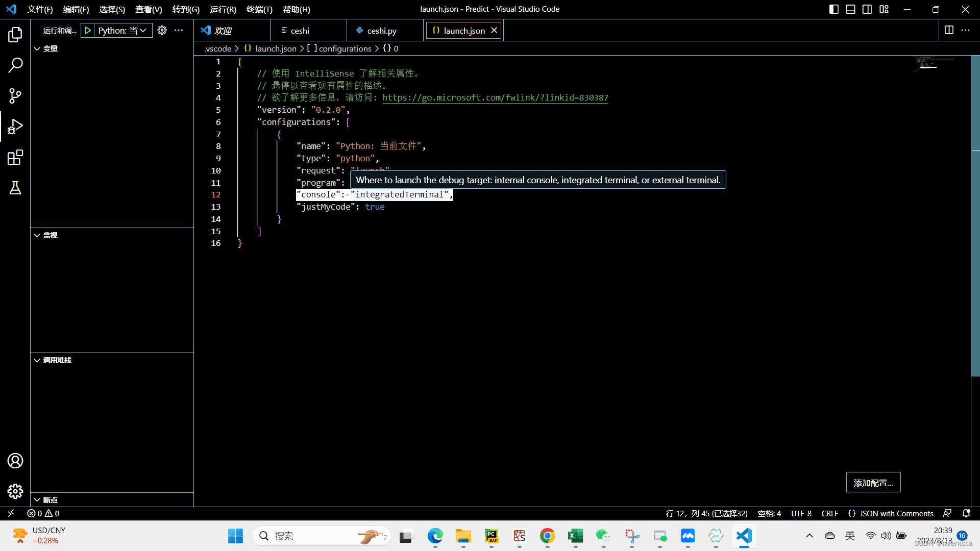Switch to the ceshi.py tab
980x551 pixels.
385,31
